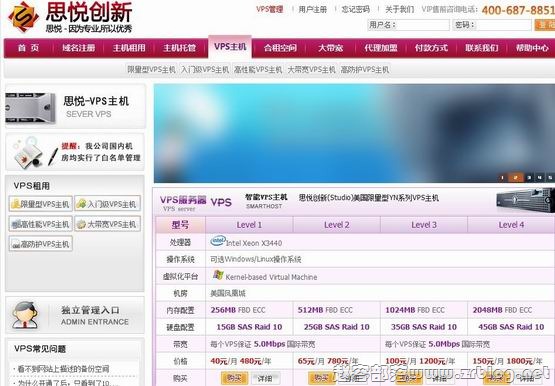
Task: Select 高性能VPS主机 in sub-navigation
Action: 258,70
